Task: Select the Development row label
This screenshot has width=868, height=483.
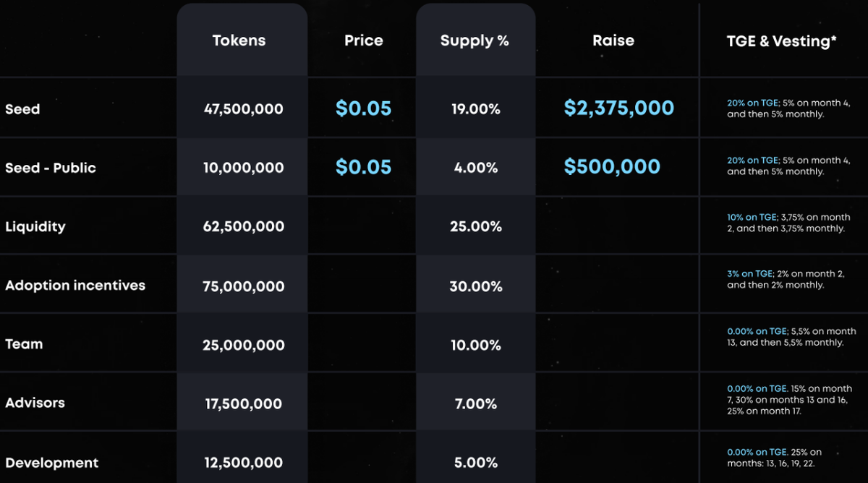Action: point(52,462)
